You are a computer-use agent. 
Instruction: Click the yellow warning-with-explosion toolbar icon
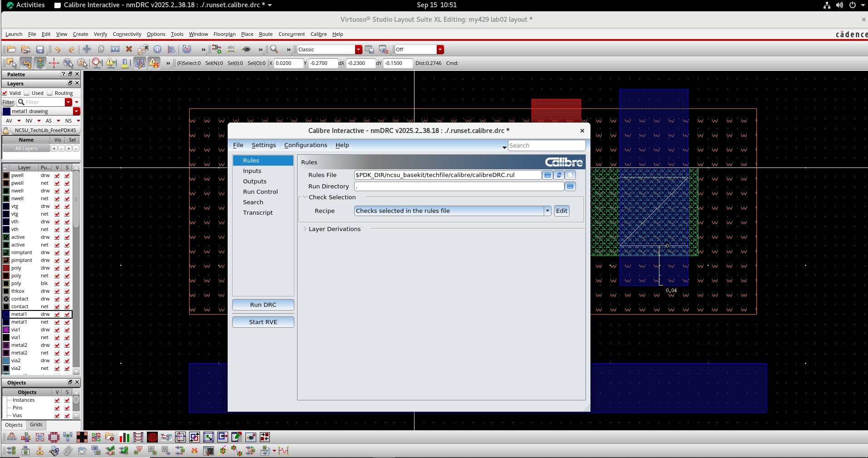(x=154, y=63)
